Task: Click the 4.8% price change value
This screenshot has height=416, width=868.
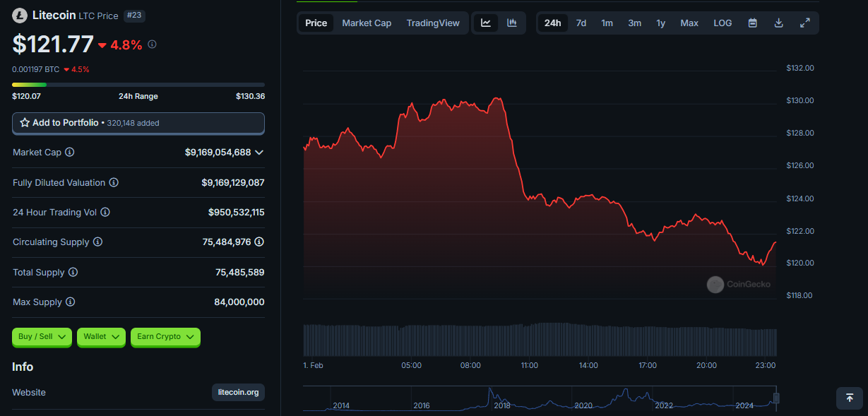Action: click(126, 44)
